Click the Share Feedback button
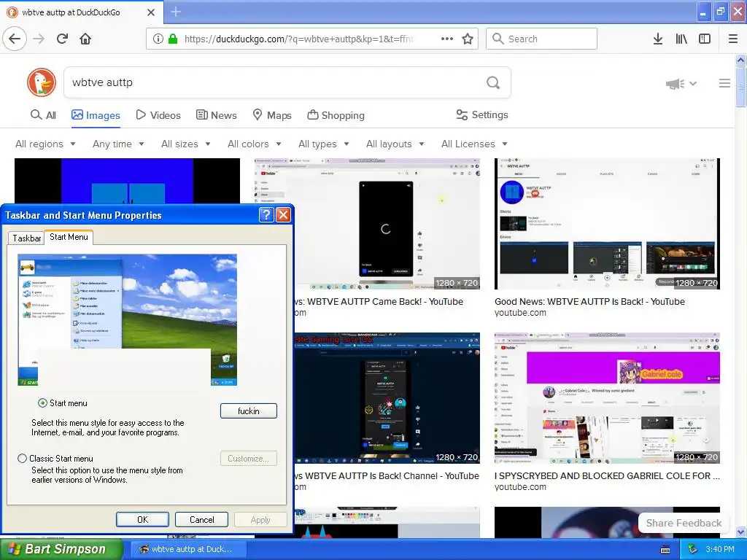The height and width of the screenshot is (560, 747). tap(684, 523)
